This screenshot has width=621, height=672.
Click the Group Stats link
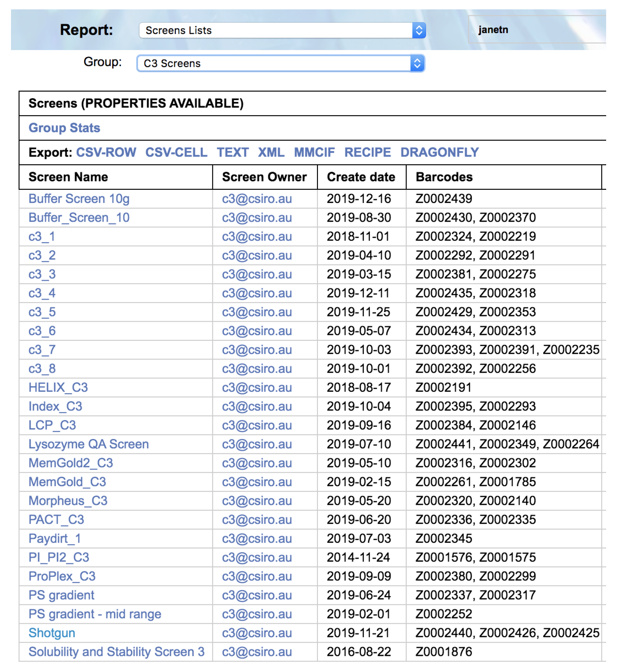click(x=64, y=128)
